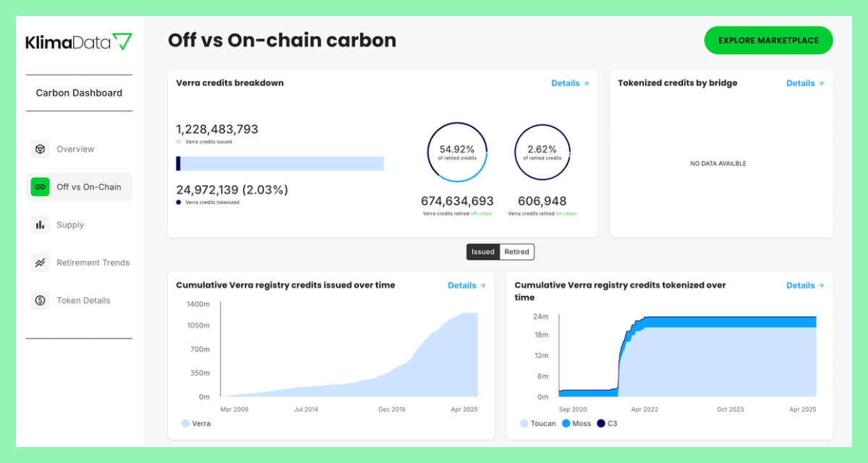Image resolution: width=868 pixels, height=463 pixels.
Task: Click the Oct 2023 axis label
Action: coord(731,409)
